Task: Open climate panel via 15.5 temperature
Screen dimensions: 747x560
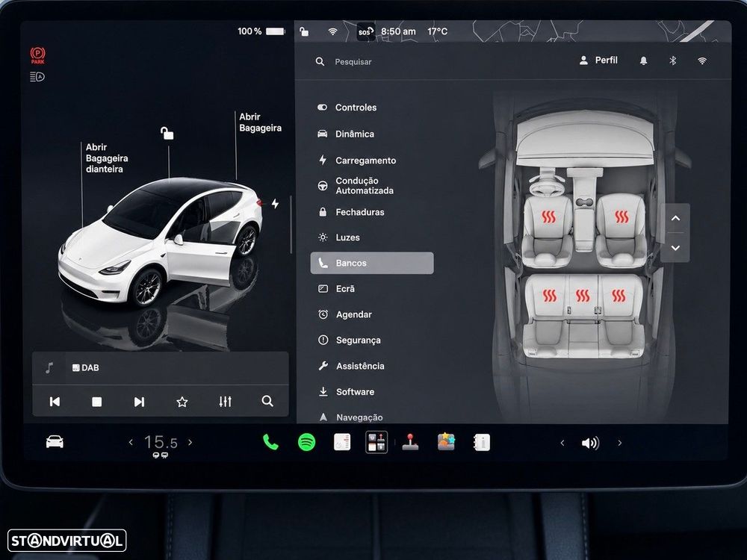Action: (161, 442)
